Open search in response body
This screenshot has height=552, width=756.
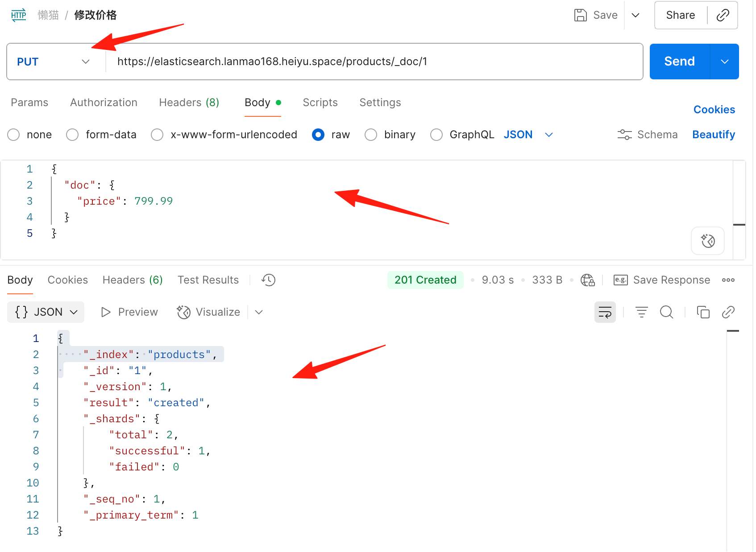click(x=667, y=312)
